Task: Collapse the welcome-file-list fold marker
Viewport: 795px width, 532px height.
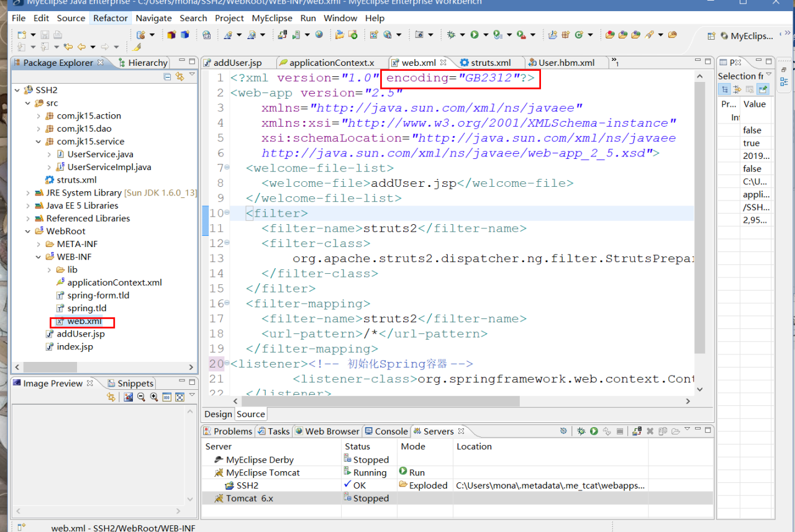Action: (227, 168)
